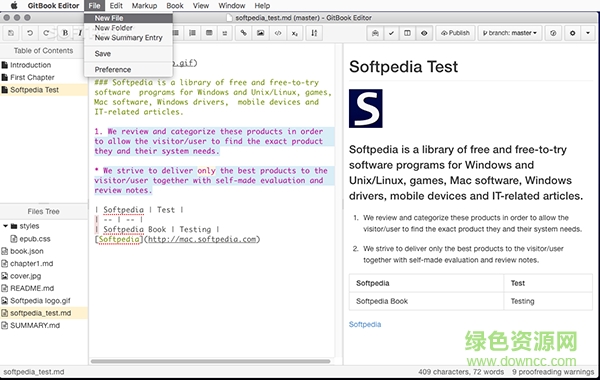
Task: Collapse the styles folder arrow
Action: click(x=5, y=226)
